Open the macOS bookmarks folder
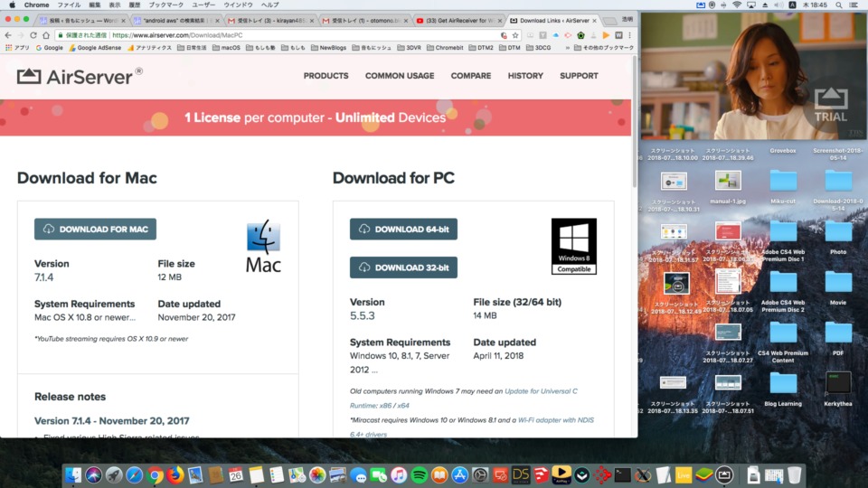Image resolution: width=868 pixels, height=488 pixels. 226,48
